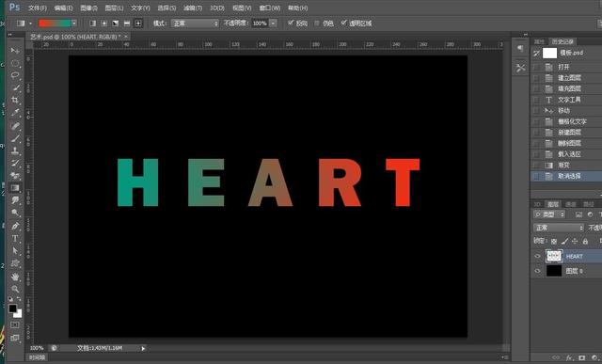
Task: Select the Zoom tool
Action: [15, 289]
